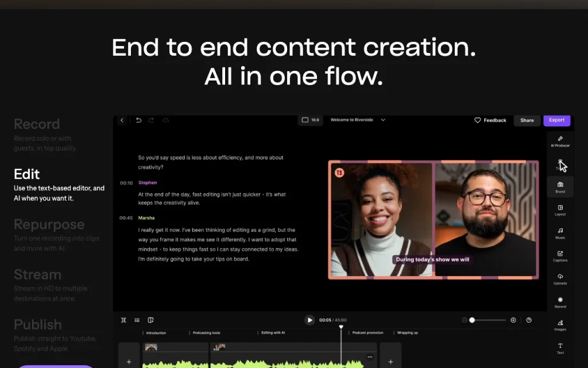Select the Publish tab on the left

tap(55, 335)
